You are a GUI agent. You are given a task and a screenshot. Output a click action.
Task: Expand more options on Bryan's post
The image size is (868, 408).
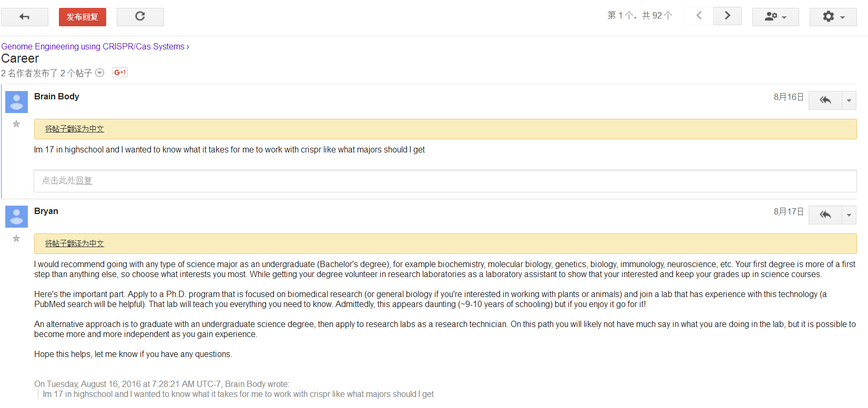pyautogui.click(x=849, y=215)
